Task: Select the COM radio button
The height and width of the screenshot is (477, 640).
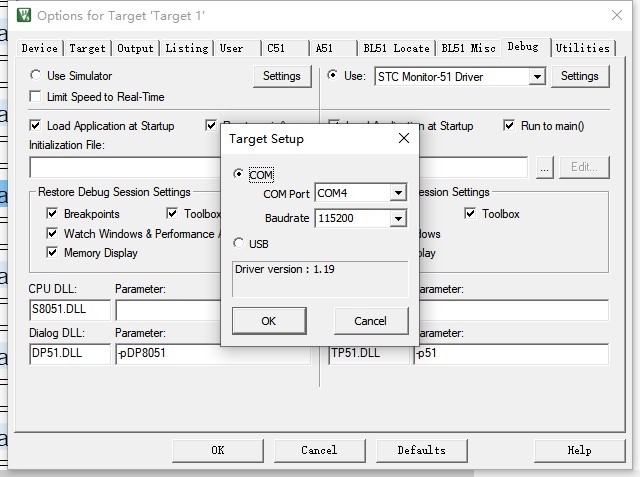Action: (x=238, y=174)
